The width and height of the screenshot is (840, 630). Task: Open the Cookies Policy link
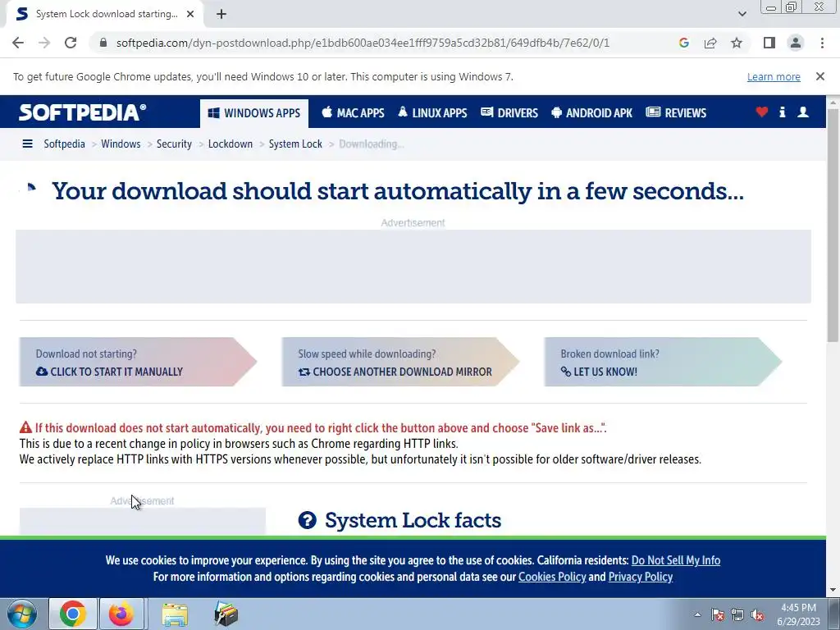[x=552, y=577]
